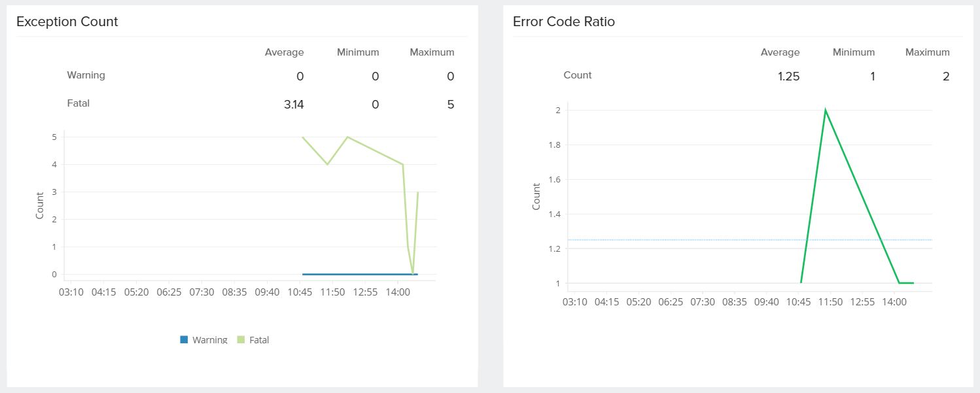The image size is (980, 393).
Task: Select the Warning row label in the stats table
Action: tap(86, 75)
